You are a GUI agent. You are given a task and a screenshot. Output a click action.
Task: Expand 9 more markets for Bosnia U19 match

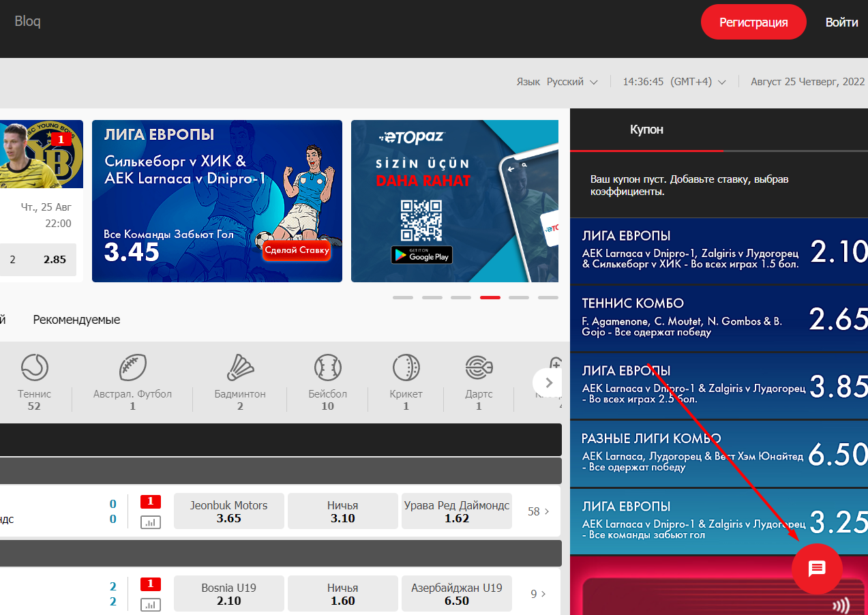(x=539, y=594)
